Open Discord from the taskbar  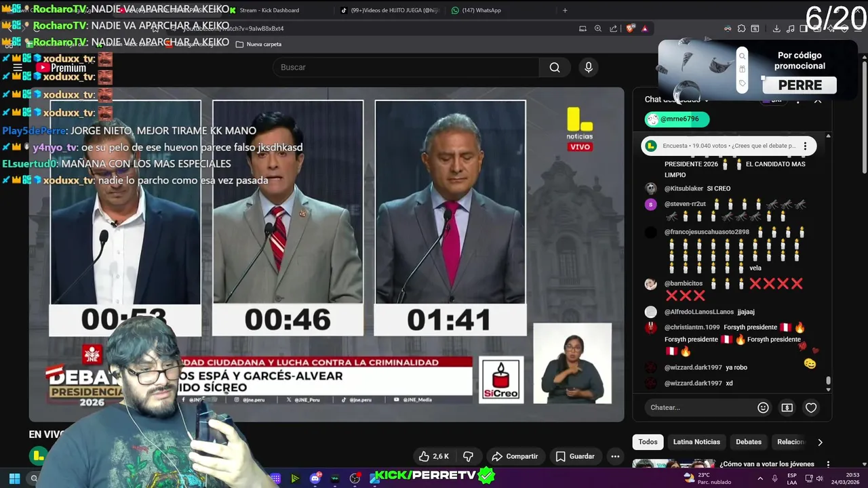(315, 479)
